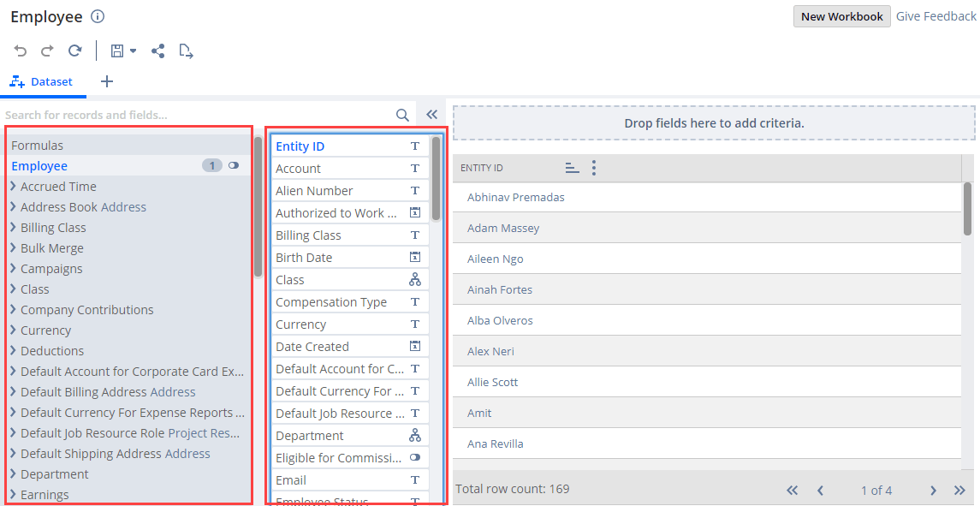
Task: Go to the last page
Action: (x=960, y=491)
